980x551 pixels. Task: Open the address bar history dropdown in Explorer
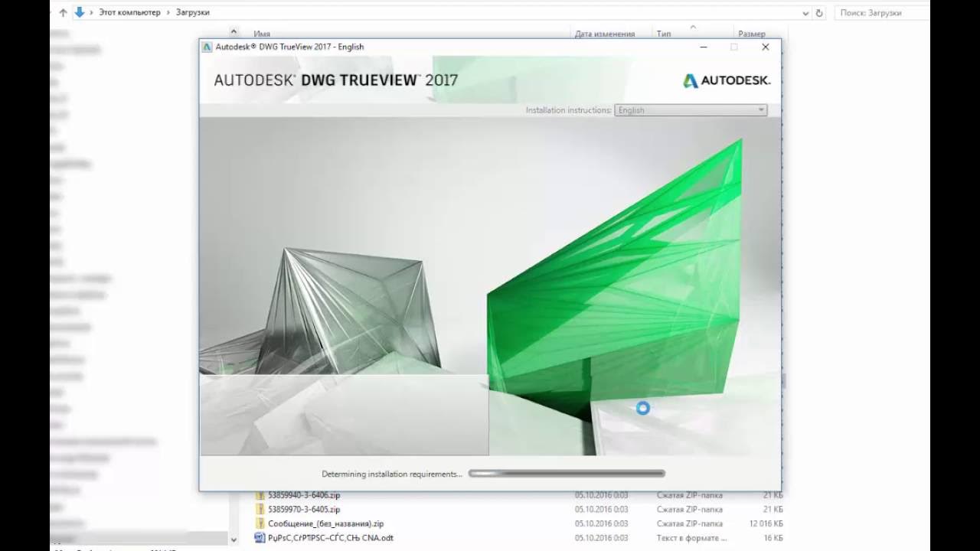tap(805, 13)
